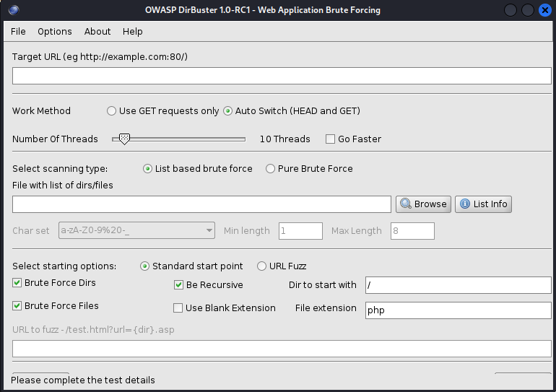
Task: Click the Min length field
Action: [x=300, y=231]
